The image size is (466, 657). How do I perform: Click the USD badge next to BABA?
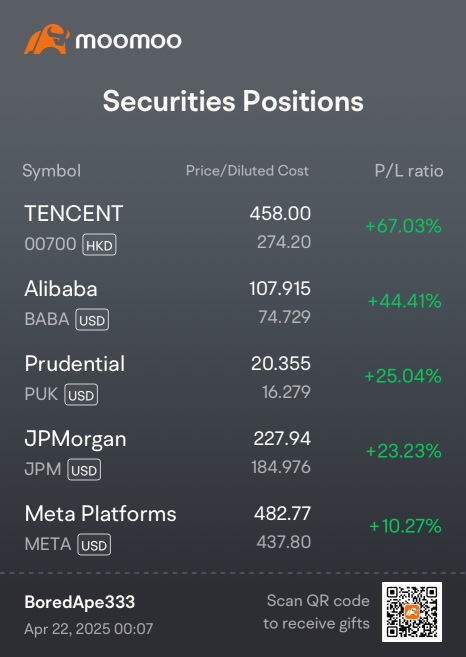(92, 320)
